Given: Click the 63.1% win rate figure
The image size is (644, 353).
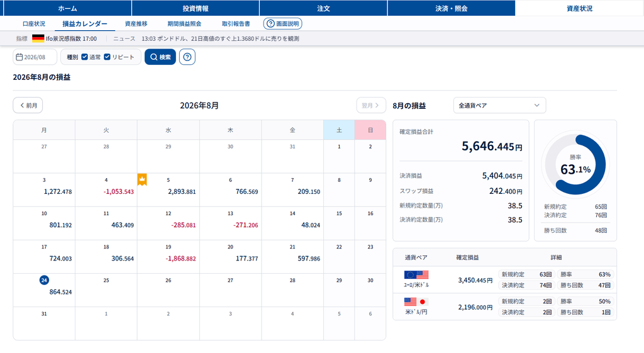Looking at the screenshot, I should pos(575,169).
